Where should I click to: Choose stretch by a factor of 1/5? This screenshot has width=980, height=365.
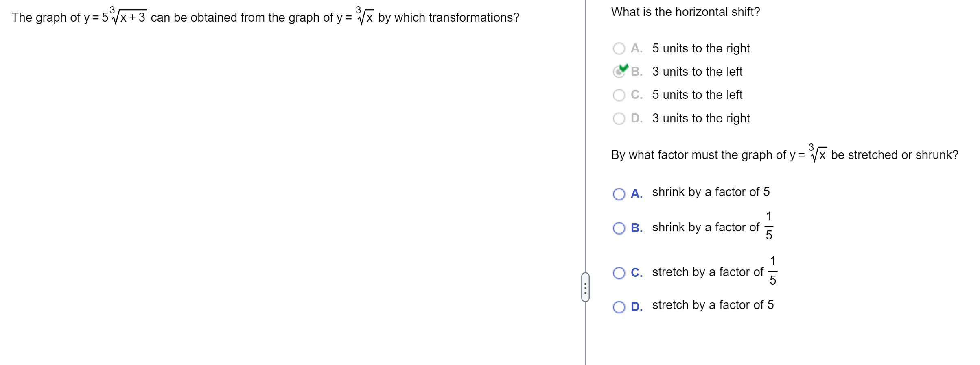(x=619, y=273)
